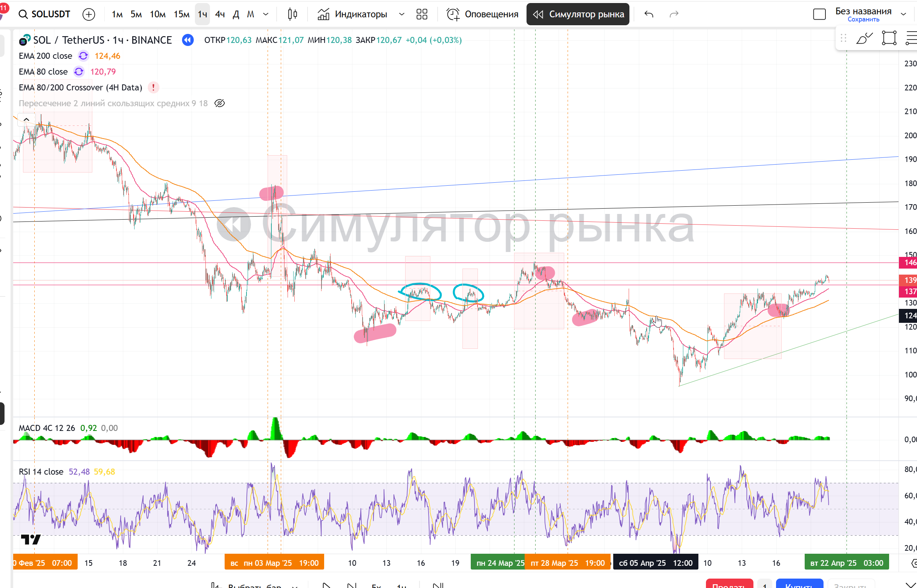Open SOLUSDT symbol search

tap(44, 14)
